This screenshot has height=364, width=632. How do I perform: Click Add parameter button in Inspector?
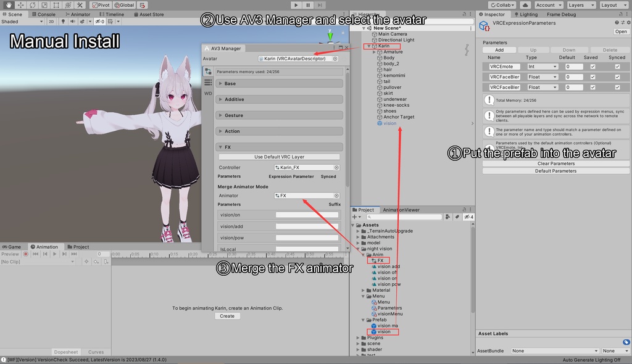(x=499, y=50)
